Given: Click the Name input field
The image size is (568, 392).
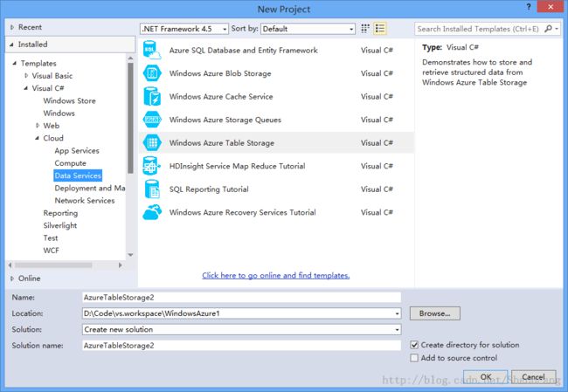Looking at the screenshot, I should tap(241, 298).
